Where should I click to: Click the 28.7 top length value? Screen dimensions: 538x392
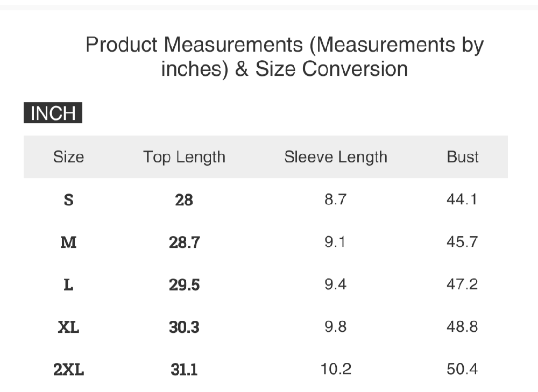(184, 243)
